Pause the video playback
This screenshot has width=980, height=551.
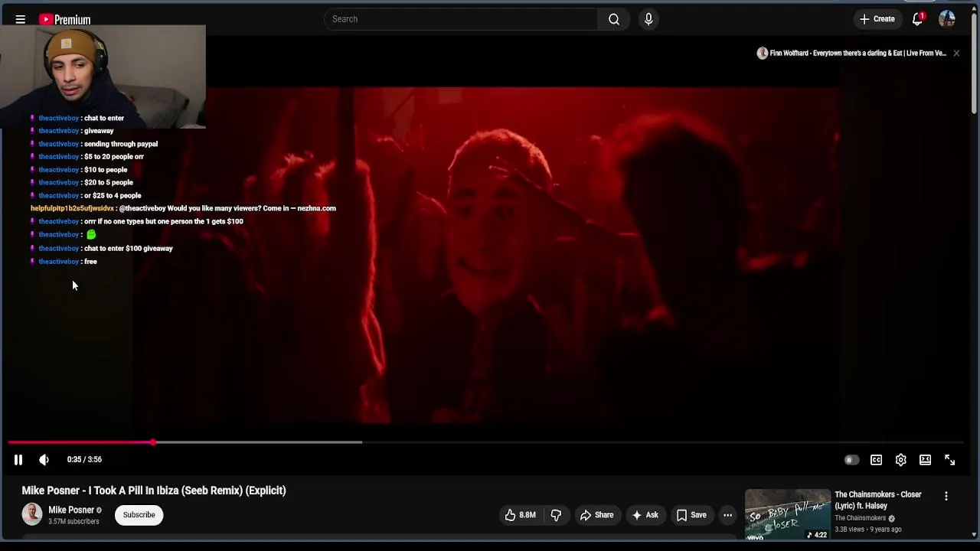point(18,459)
